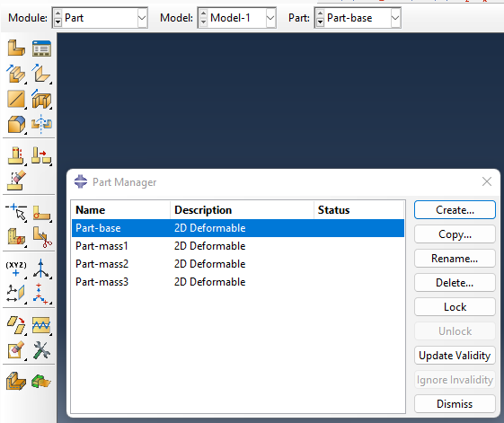Lock the selected part
This screenshot has width=504, height=423.
(x=455, y=307)
